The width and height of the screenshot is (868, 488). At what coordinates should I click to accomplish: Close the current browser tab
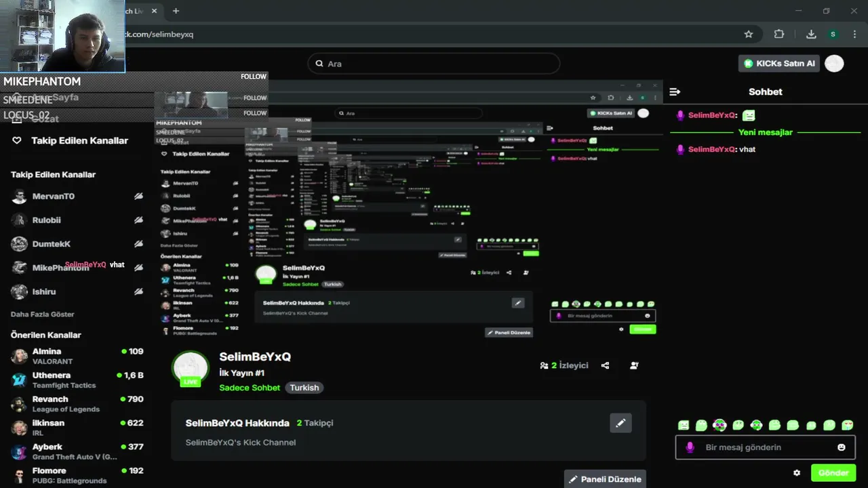[155, 11]
